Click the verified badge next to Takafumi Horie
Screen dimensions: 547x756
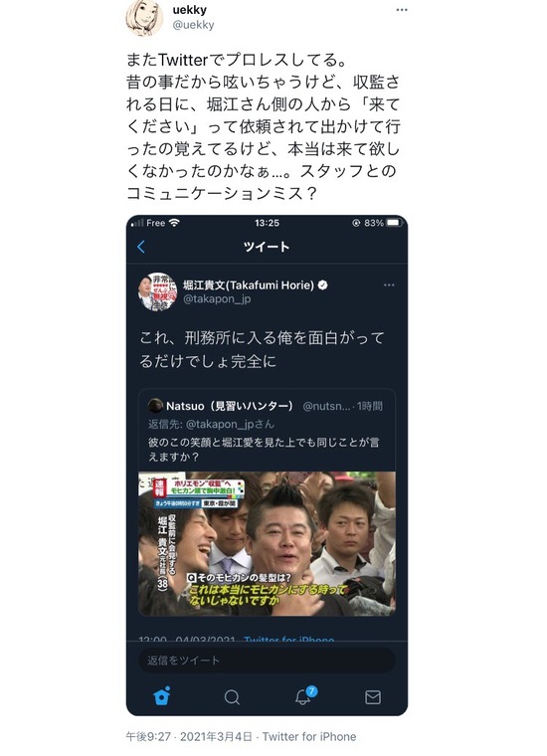point(323,284)
